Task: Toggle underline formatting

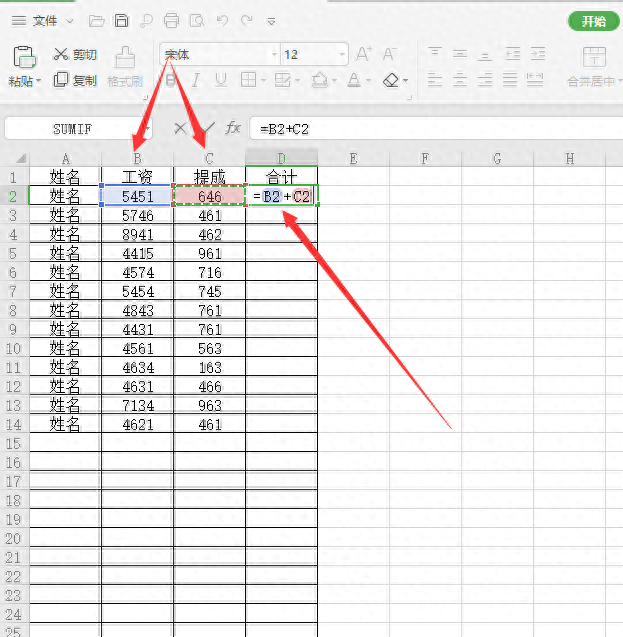Action: click(221, 80)
